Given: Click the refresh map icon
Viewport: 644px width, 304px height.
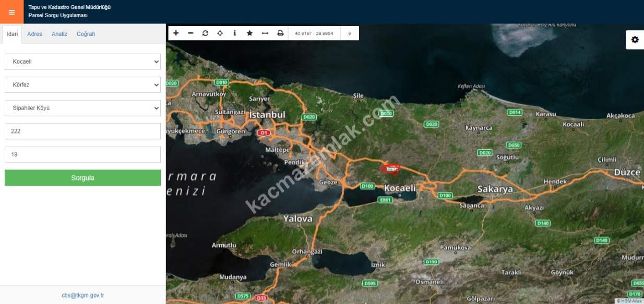Looking at the screenshot, I should pyautogui.click(x=205, y=33).
